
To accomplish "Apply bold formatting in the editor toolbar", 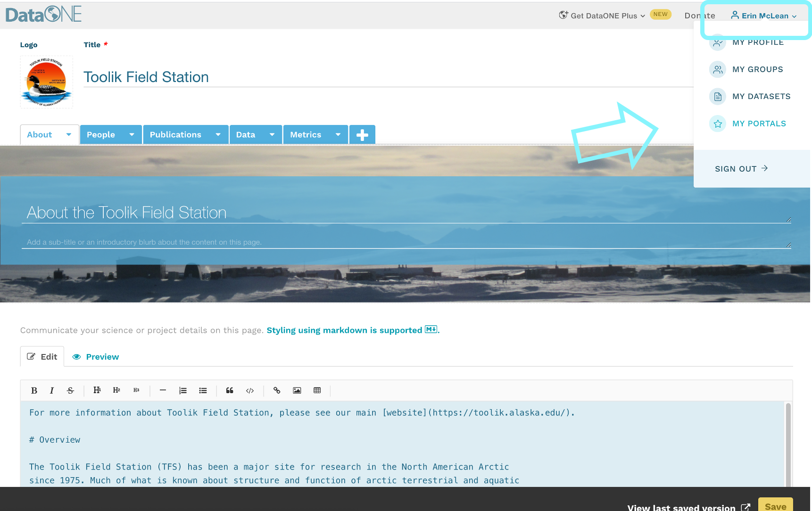I will (34, 390).
